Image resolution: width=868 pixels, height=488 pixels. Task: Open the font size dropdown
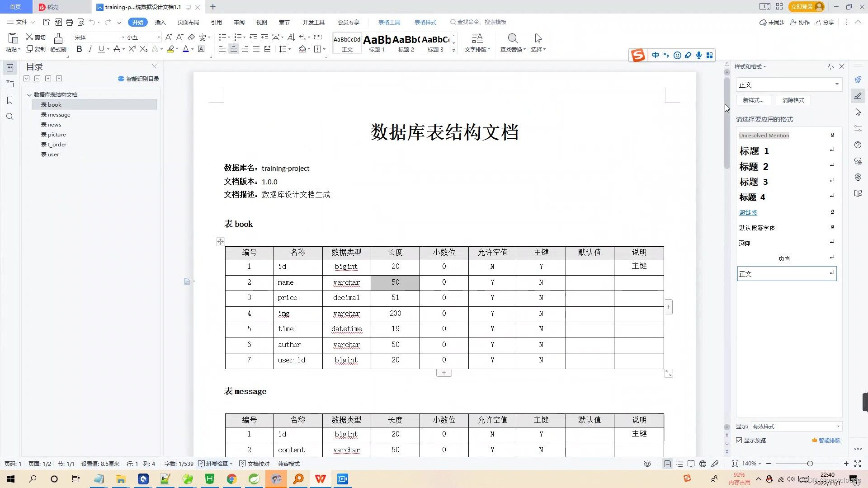coord(159,37)
